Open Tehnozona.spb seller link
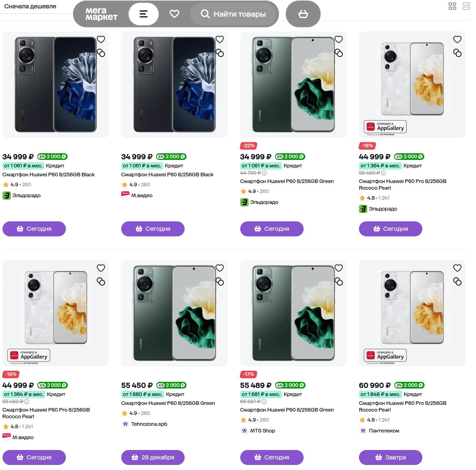 pyautogui.click(x=149, y=424)
